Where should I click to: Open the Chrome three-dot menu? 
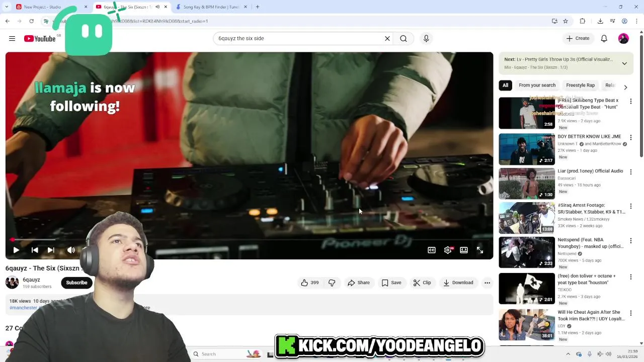[636, 21]
